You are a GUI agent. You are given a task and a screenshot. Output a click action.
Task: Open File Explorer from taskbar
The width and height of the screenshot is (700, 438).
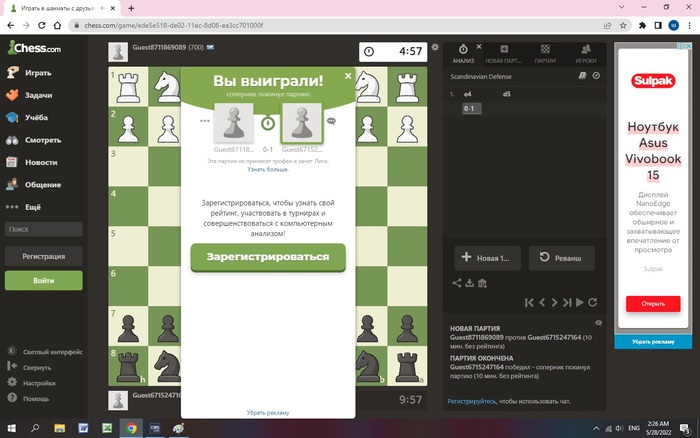pyautogui.click(x=59, y=428)
